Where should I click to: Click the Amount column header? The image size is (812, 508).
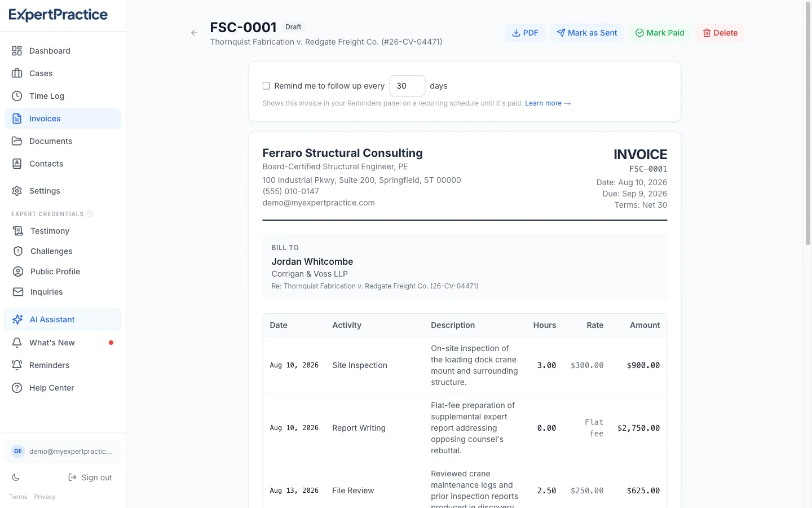[645, 325]
